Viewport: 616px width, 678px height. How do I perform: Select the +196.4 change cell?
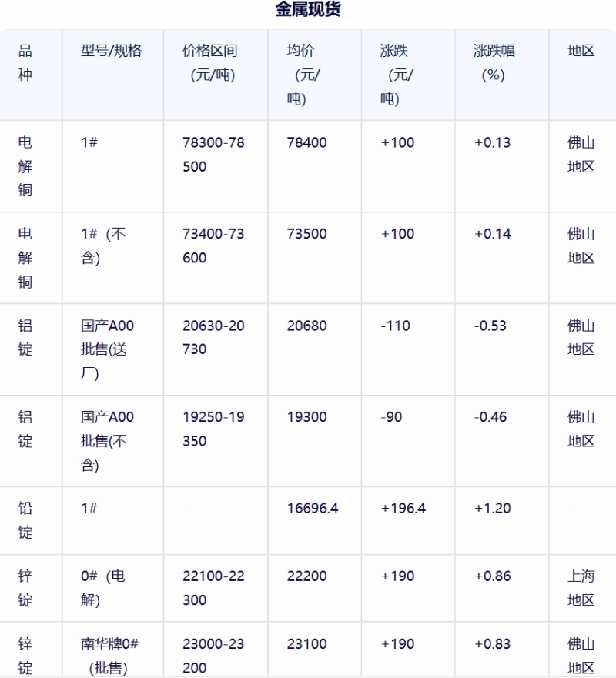[x=403, y=508]
